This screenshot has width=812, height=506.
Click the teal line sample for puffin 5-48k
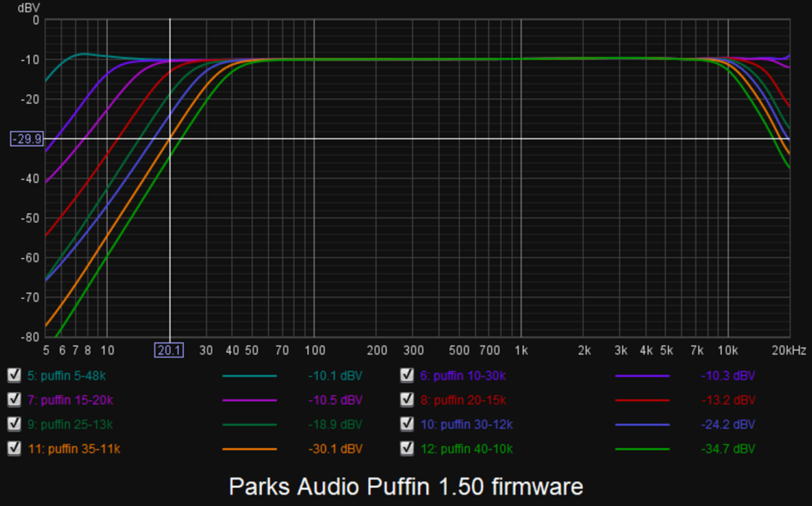(249, 376)
